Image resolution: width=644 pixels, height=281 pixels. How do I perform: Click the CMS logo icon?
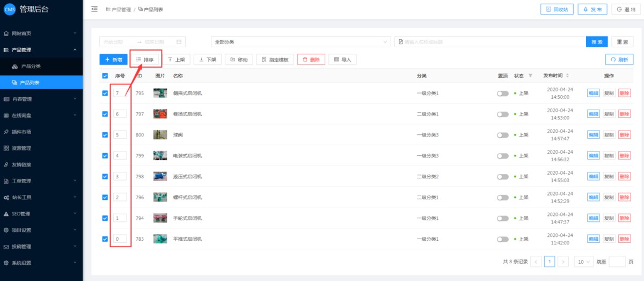(10, 9)
